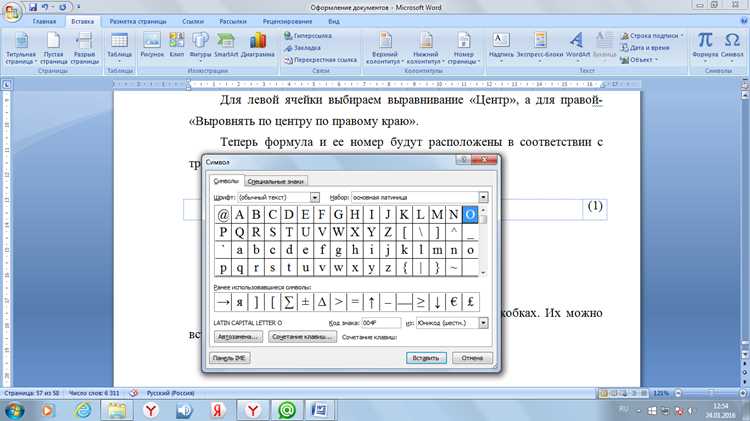The width and height of the screenshot is (750, 421).
Task: Open the Разметка страницы ribbon tab
Action: (138, 22)
